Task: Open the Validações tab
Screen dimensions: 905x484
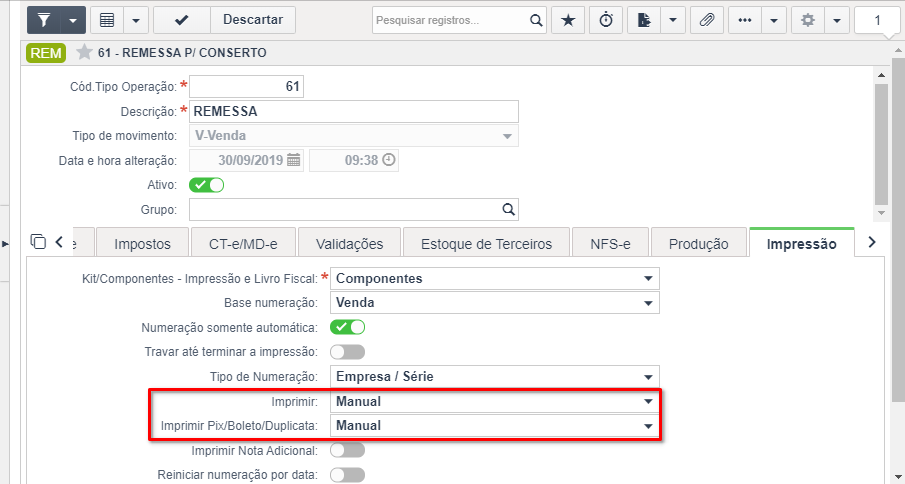Action: (x=350, y=243)
